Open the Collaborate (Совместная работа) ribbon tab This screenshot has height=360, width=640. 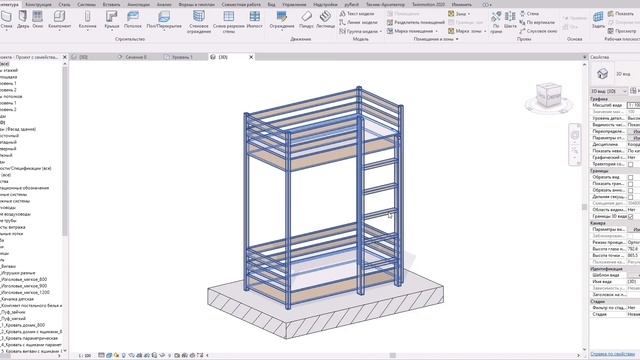241,4
